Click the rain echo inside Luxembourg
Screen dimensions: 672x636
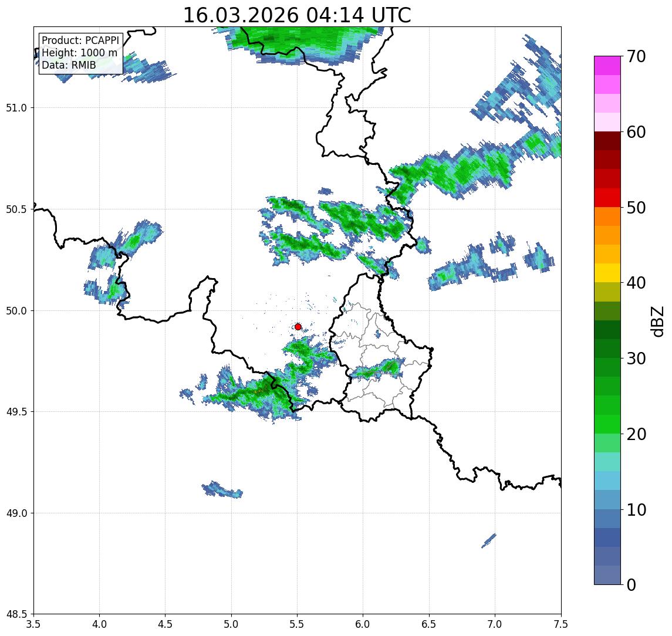tap(376, 369)
